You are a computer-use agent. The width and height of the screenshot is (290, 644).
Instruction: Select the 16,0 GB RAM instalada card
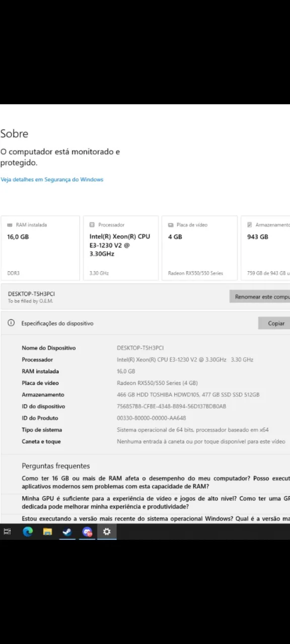coord(40,248)
